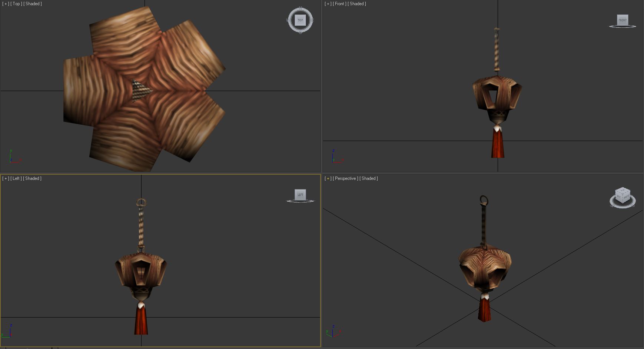The width and height of the screenshot is (644, 349).
Task: Open the [+] menu of the Left viewport
Action: [x=6, y=178]
